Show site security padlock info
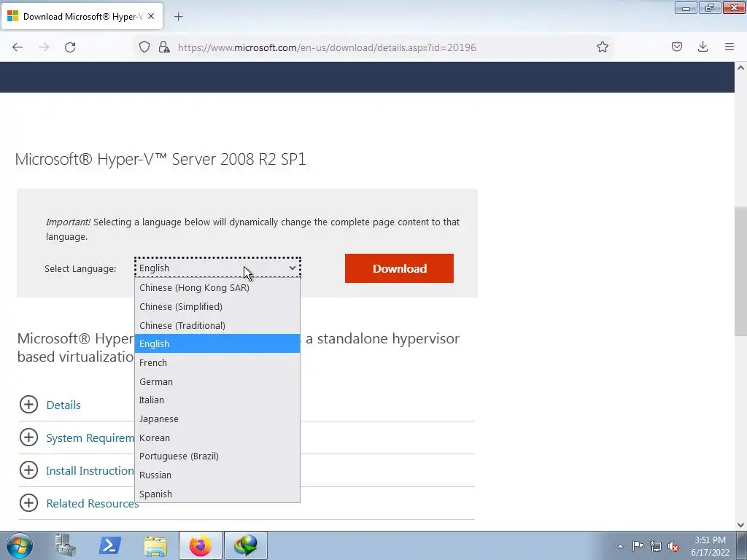The image size is (747, 560). pyautogui.click(x=164, y=47)
